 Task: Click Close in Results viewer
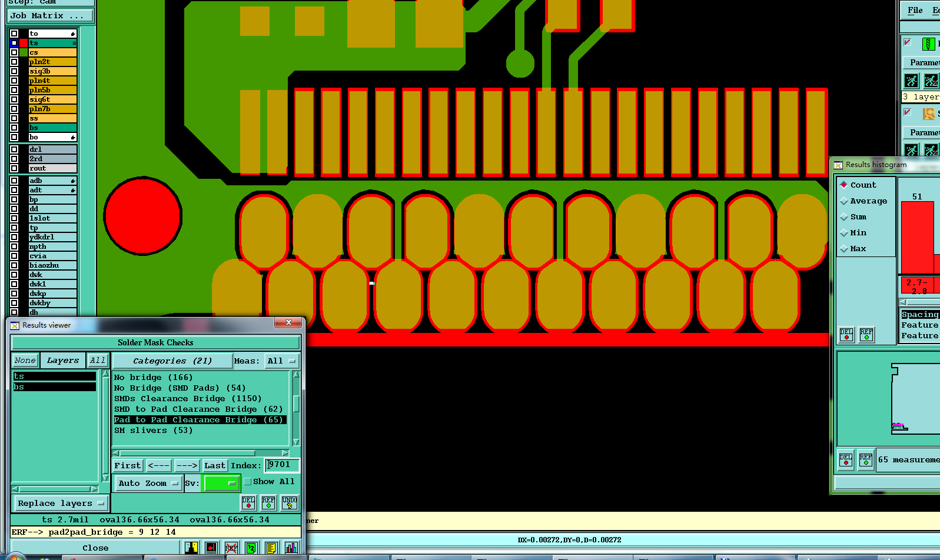(x=95, y=548)
